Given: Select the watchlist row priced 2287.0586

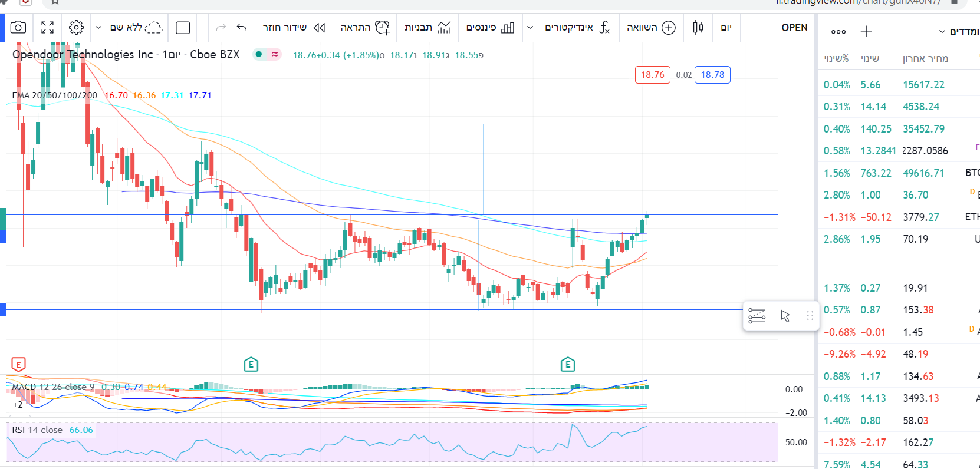Looking at the screenshot, I should point(899,151).
